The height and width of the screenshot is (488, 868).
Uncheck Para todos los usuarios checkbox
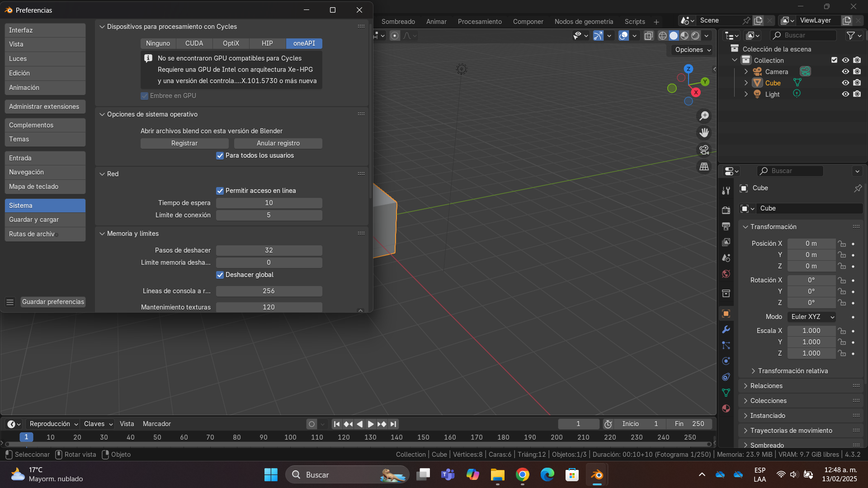point(220,155)
